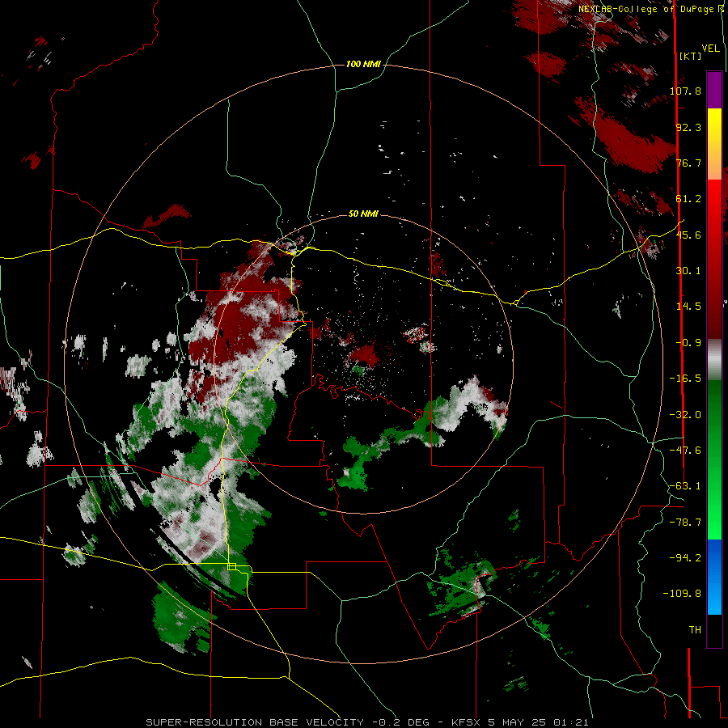Image resolution: width=728 pixels, height=728 pixels.
Task: Pick the purple segment of the color bar
Action: (714, 90)
